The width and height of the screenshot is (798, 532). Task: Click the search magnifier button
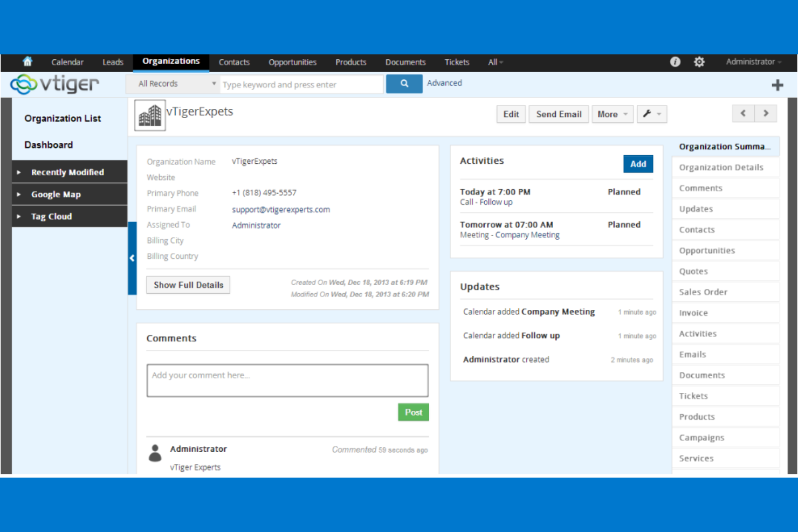coord(404,84)
